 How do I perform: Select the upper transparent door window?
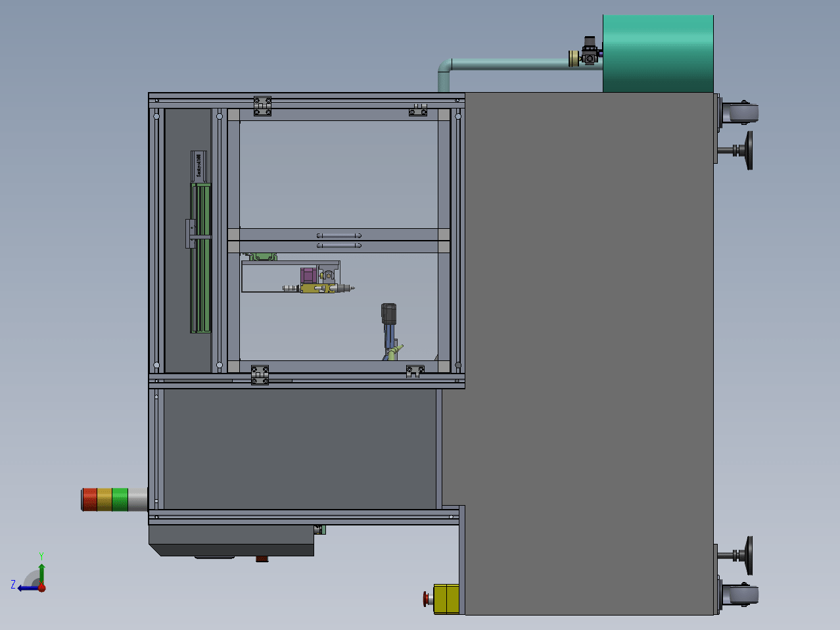pos(338,174)
